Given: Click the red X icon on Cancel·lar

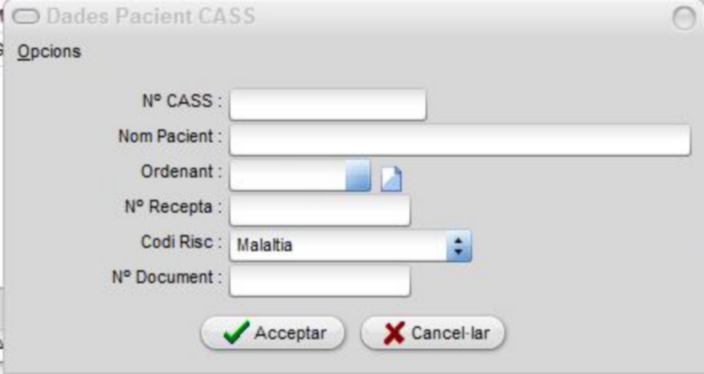Looking at the screenshot, I should point(394,333).
